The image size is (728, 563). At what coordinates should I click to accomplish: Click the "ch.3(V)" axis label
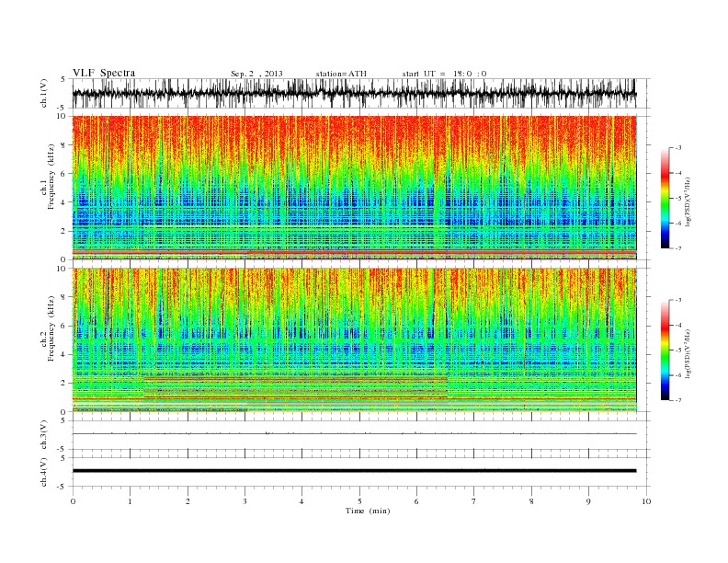pos(44,435)
